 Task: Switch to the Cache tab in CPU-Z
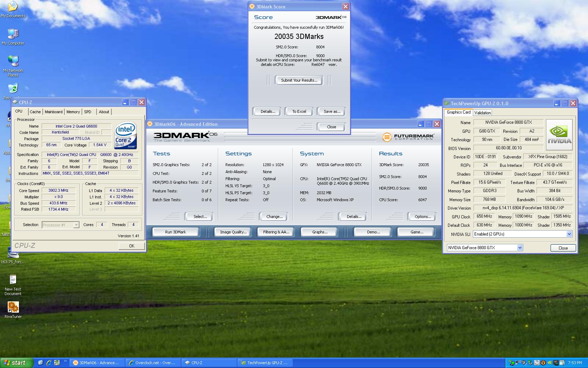point(35,112)
